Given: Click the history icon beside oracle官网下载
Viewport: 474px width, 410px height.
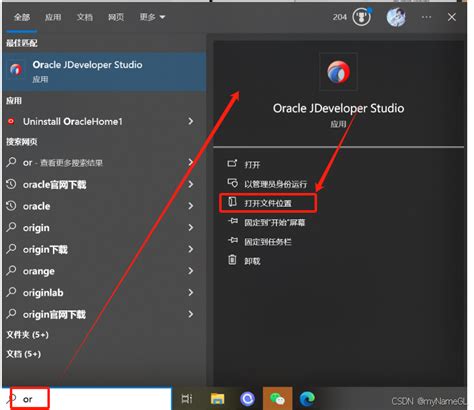Looking at the screenshot, I should point(11,184).
